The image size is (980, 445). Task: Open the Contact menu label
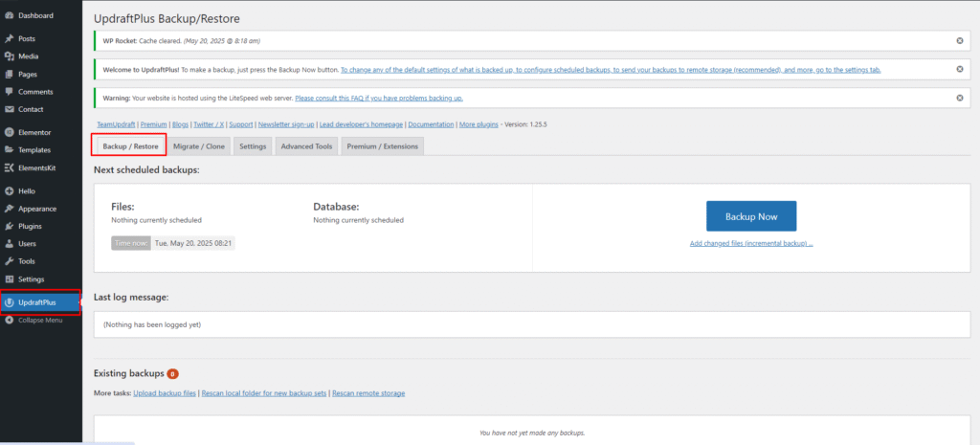[31, 109]
